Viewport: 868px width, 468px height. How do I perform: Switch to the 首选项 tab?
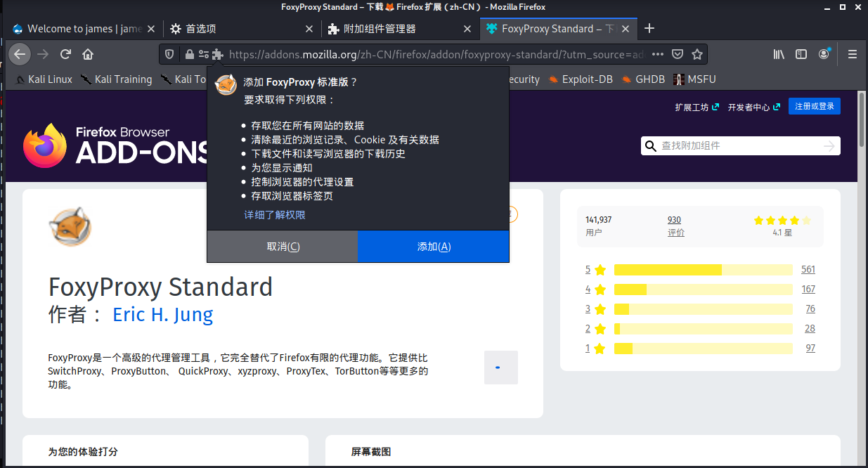pyautogui.click(x=242, y=29)
